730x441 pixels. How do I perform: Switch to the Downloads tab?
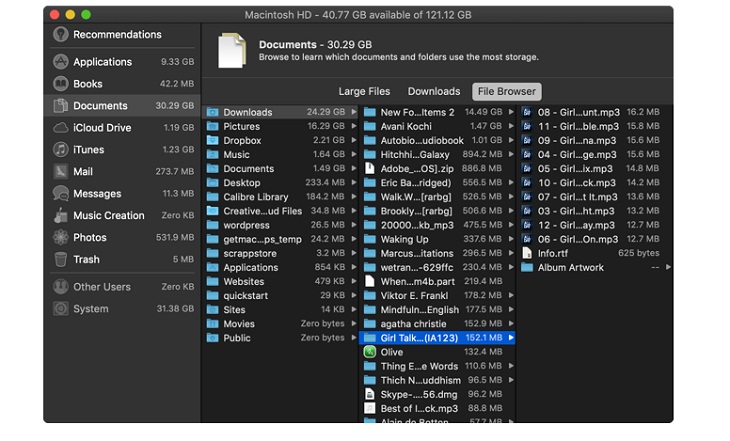(434, 91)
